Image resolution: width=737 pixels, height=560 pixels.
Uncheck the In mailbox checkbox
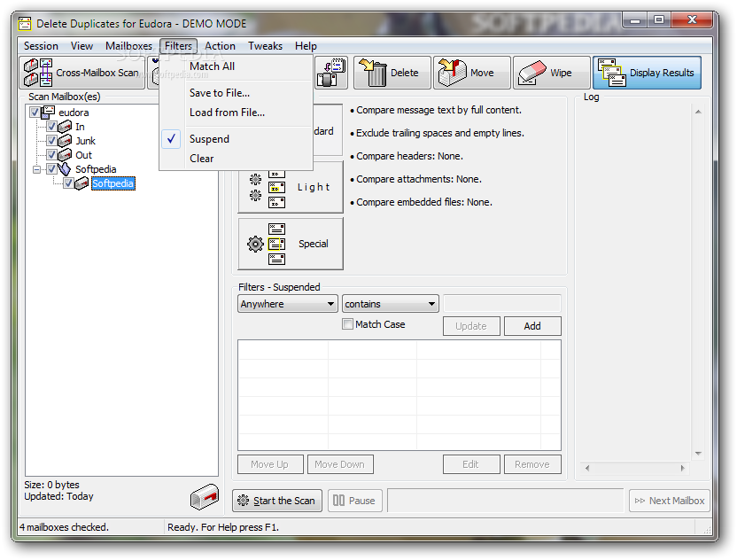pyautogui.click(x=51, y=127)
